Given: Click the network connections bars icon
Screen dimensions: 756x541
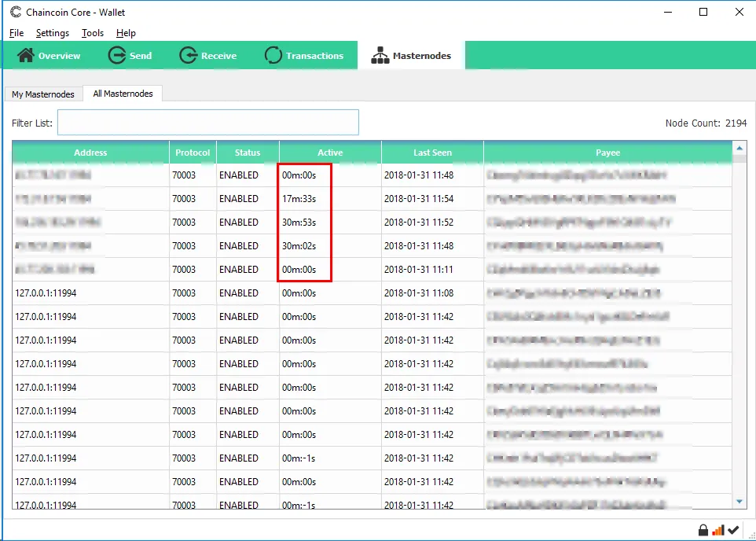Looking at the screenshot, I should click(718, 530).
